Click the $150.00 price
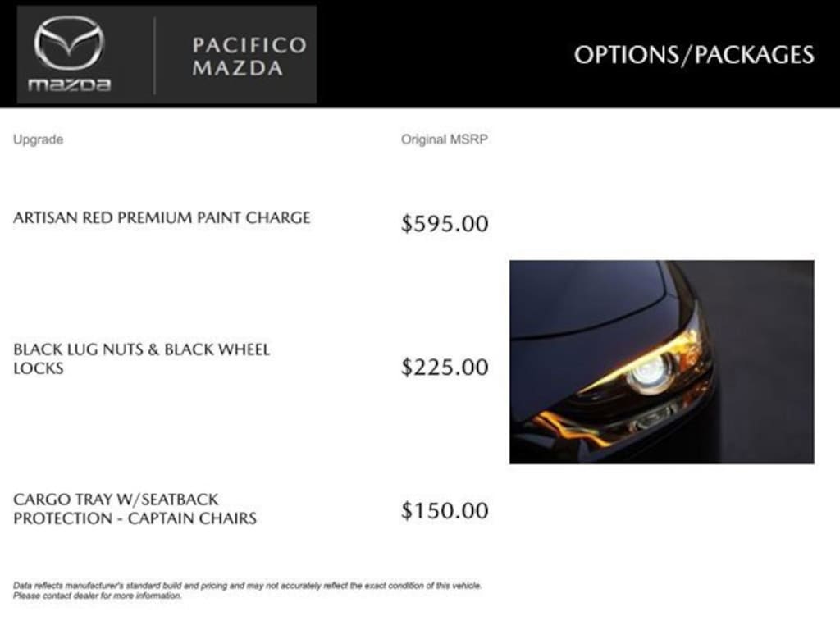 [444, 510]
